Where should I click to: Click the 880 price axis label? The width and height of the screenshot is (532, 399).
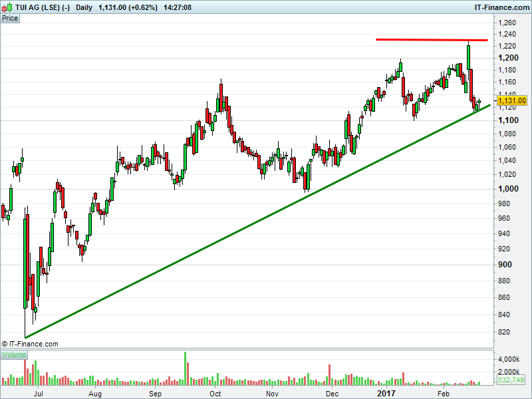coord(504,281)
